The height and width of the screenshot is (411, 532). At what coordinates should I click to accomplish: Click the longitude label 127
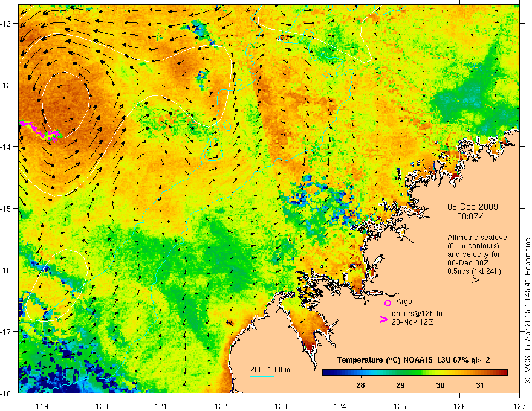[x=519, y=406]
